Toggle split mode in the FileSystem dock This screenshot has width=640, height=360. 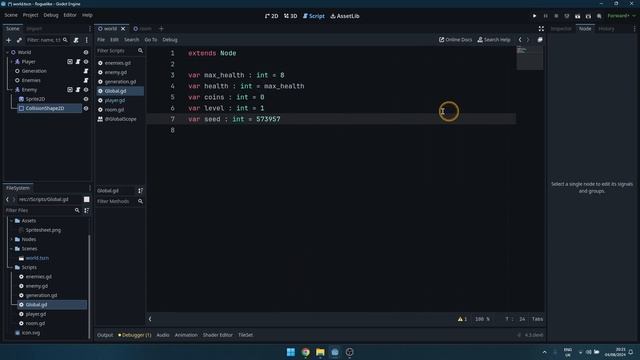tap(87, 199)
